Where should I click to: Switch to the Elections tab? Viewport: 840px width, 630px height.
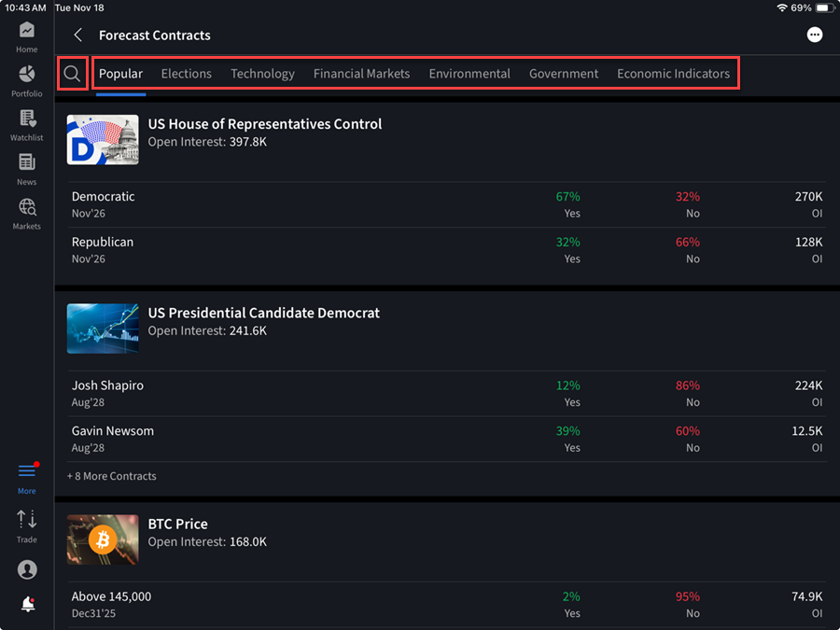point(186,73)
